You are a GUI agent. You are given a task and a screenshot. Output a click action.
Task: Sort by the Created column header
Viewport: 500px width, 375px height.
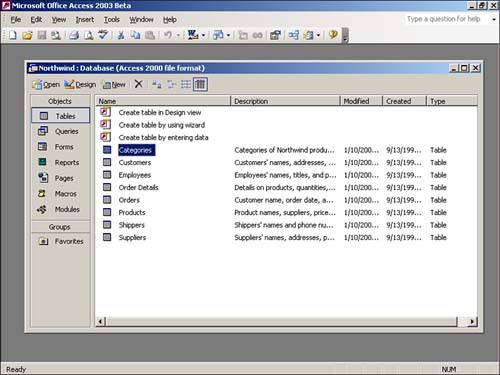tap(405, 101)
